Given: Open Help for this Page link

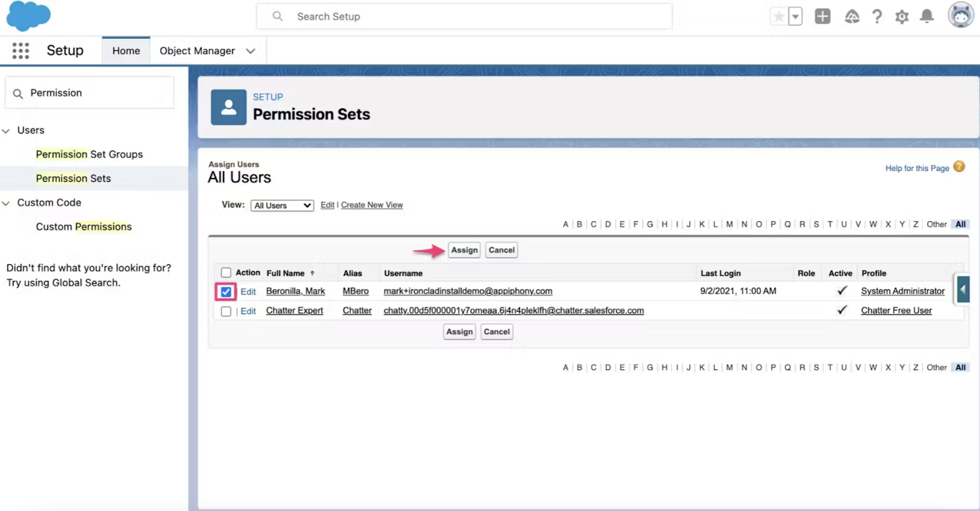Looking at the screenshot, I should (917, 168).
